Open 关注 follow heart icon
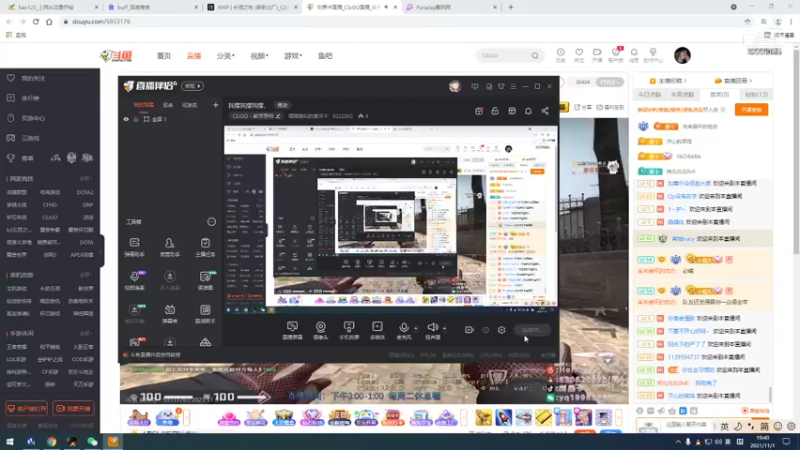800x450 pixels. (x=579, y=55)
